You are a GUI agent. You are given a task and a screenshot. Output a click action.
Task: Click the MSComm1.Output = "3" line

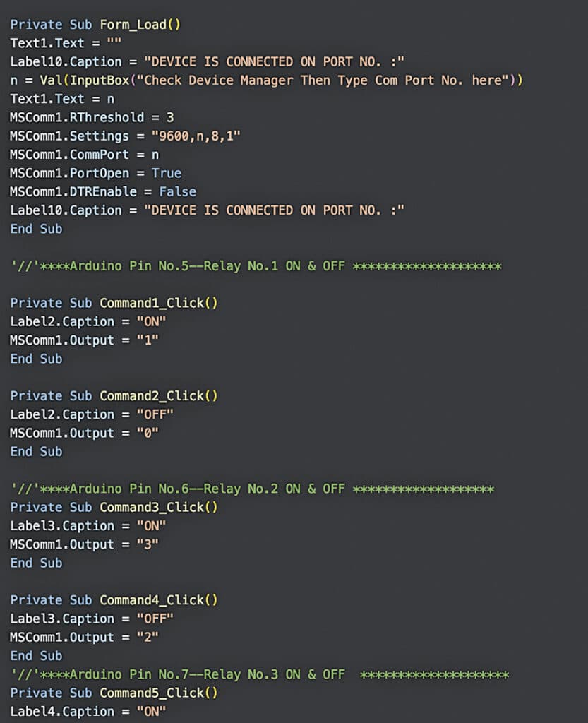[x=84, y=544]
